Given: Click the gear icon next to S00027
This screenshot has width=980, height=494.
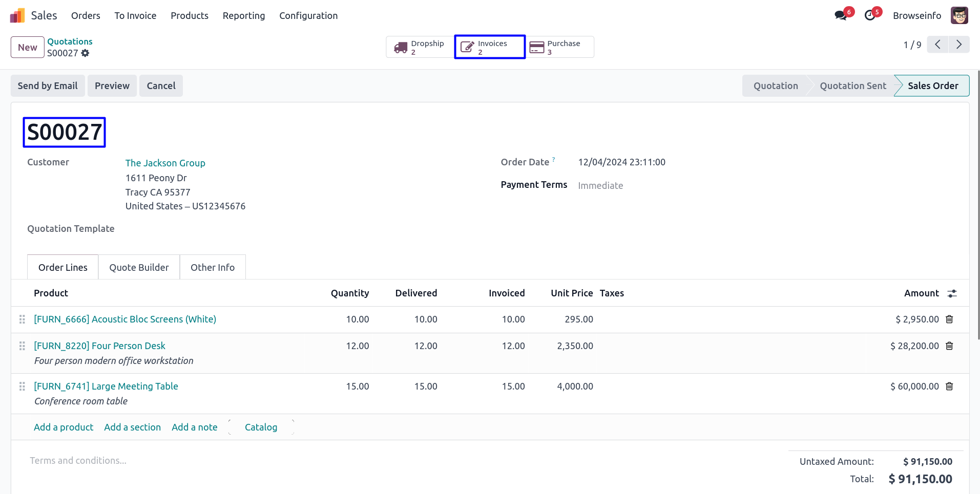Looking at the screenshot, I should click(x=85, y=53).
